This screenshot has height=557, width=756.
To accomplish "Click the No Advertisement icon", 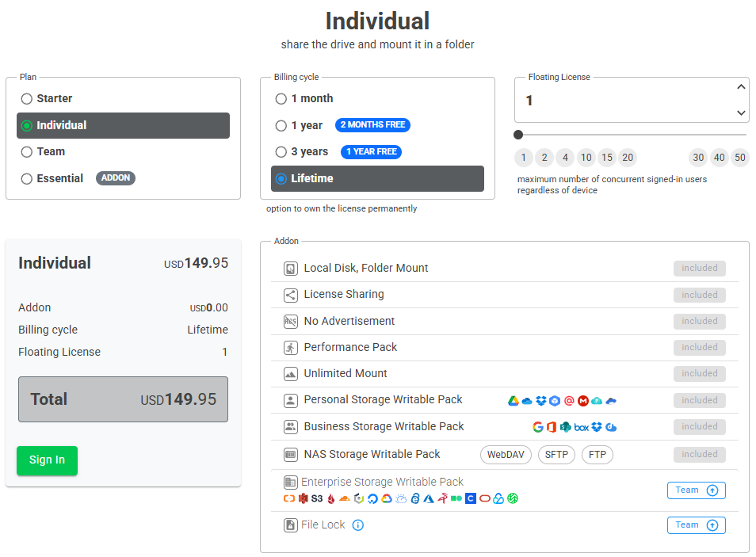I will [x=290, y=321].
